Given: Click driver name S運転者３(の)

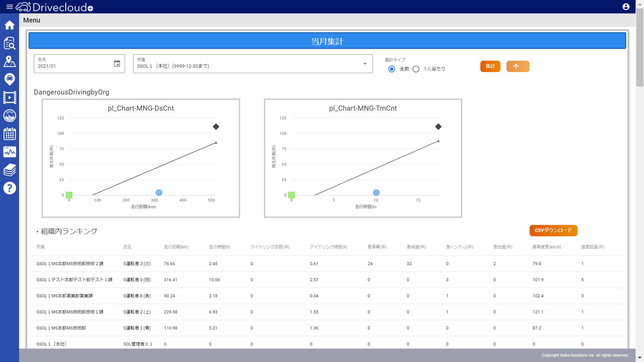Looking at the screenshot, I should coord(137,264).
